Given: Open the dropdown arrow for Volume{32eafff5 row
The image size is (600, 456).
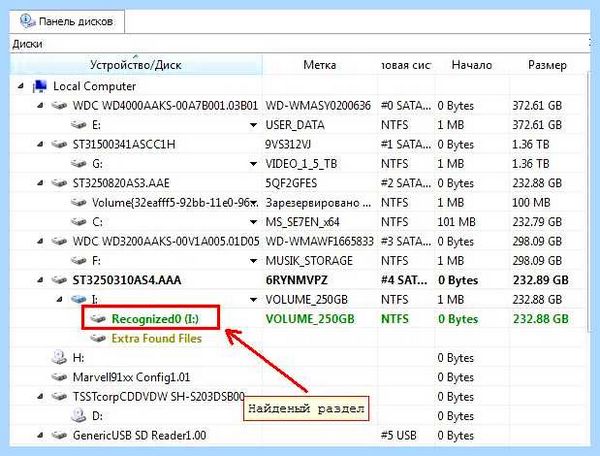Looking at the screenshot, I should [x=254, y=203].
